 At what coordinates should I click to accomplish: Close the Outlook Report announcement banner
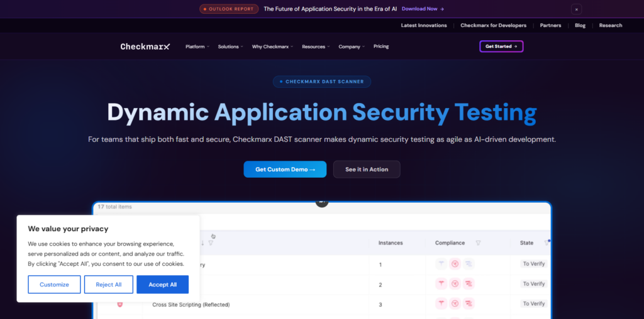[576, 9]
